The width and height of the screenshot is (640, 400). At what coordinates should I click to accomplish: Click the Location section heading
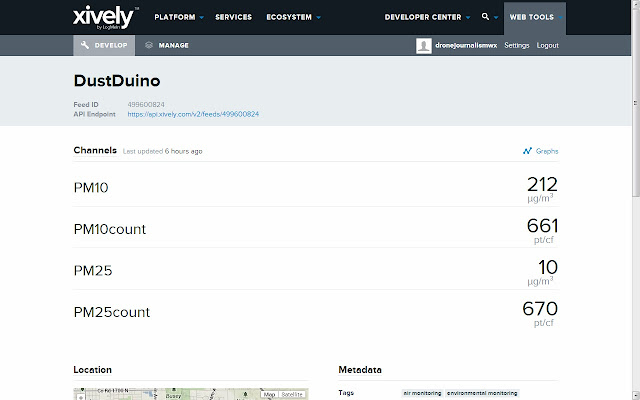tap(93, 370)
